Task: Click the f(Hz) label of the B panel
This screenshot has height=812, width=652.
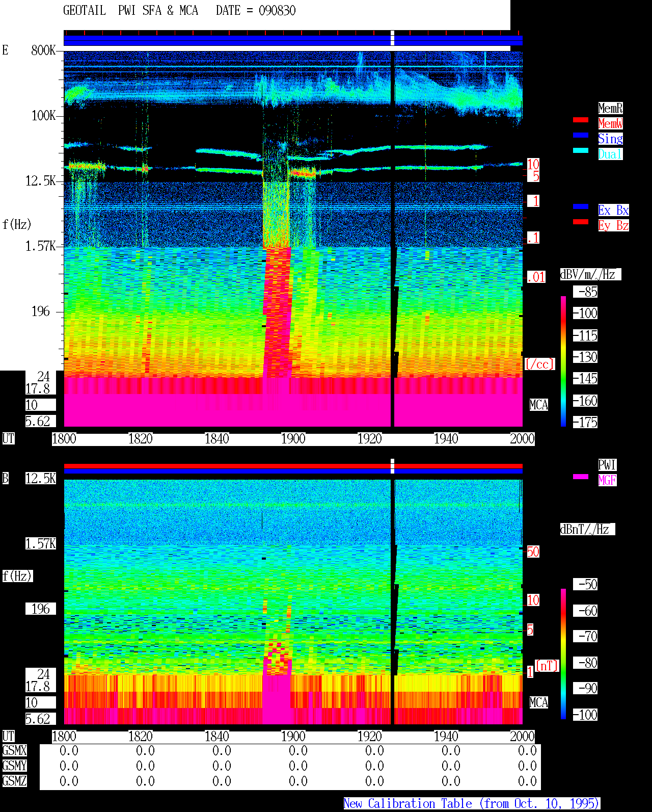Action: point(17,576)
